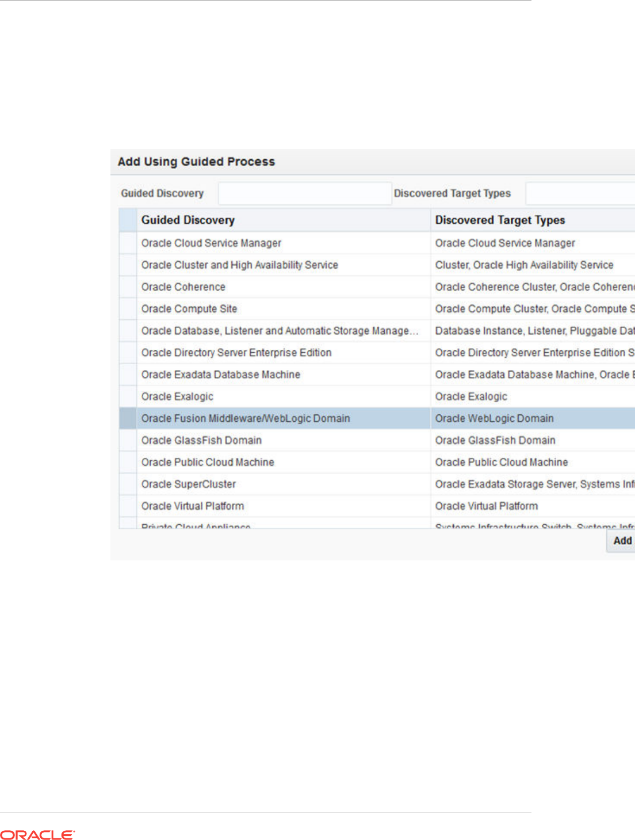Screen dimensions: 635x840
Task: Click Oracle WebLogic Domain target type cell
Action: 533,418
